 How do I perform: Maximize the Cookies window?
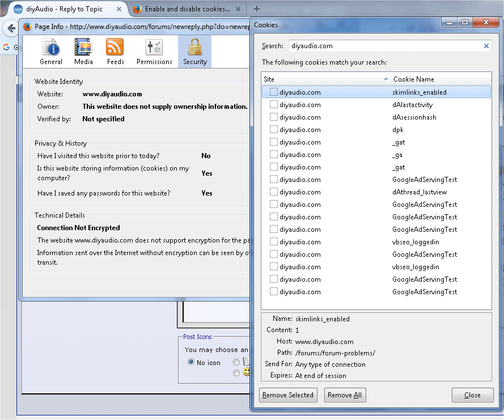click(x=464, y=23)
